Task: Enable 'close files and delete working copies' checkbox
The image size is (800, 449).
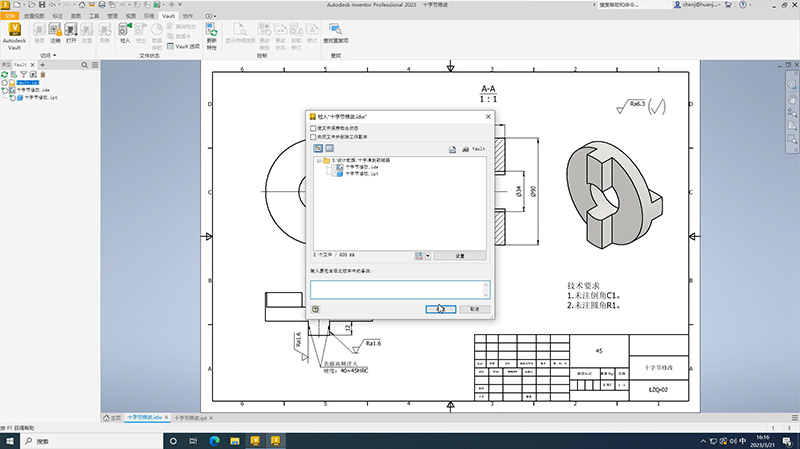Action: 313,137
